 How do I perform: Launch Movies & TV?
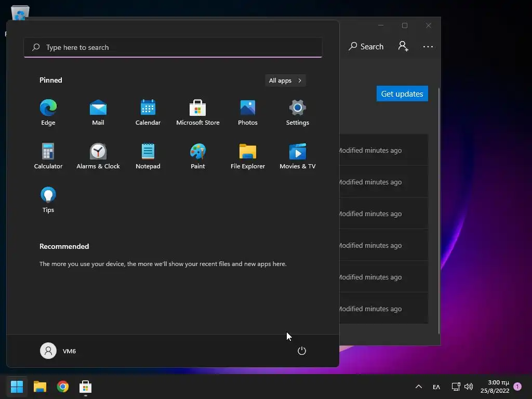[298, 156]
